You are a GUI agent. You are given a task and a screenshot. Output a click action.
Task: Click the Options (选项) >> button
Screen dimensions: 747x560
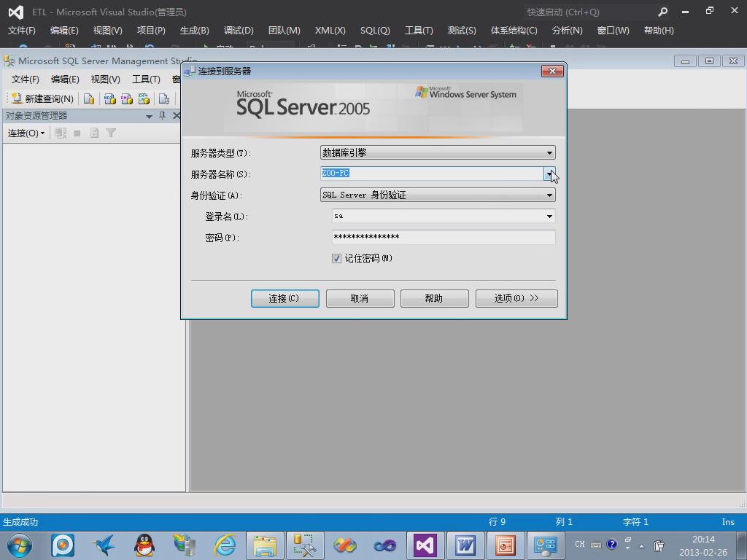pyautogui.click(x=516, y=298)
